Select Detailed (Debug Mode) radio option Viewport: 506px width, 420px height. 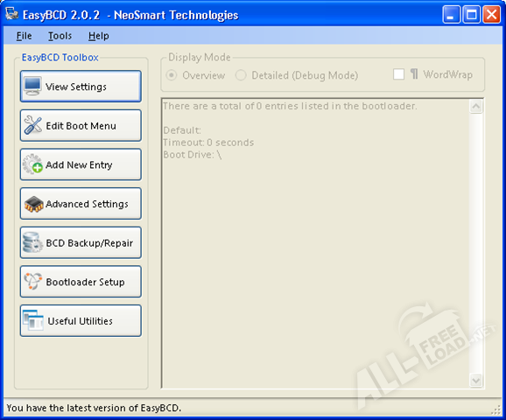(241, 75)
